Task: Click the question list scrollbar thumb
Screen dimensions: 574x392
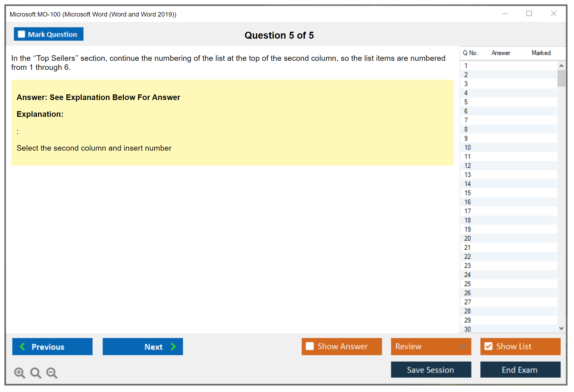Action: (x=561, y=78)
